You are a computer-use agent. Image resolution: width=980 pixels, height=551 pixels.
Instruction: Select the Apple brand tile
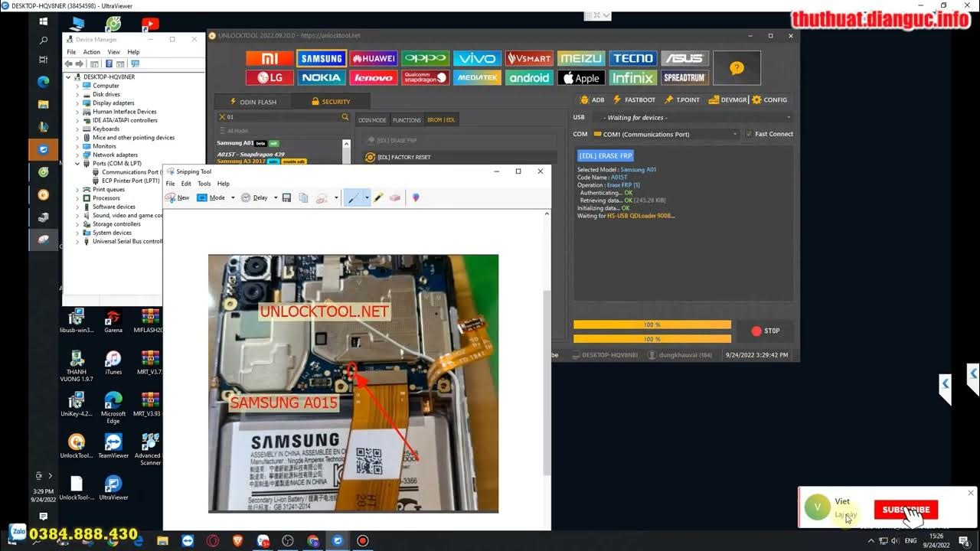[581, 77]
